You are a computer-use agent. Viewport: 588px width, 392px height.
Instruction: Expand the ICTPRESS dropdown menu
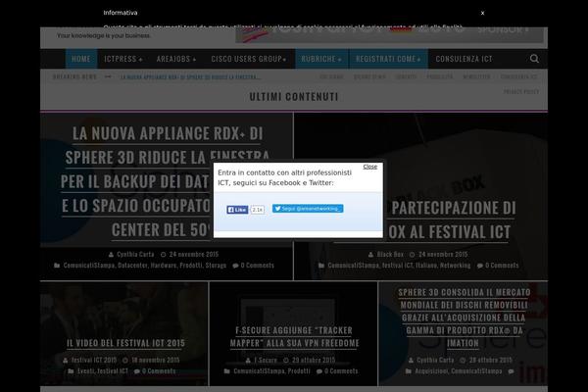123,59
